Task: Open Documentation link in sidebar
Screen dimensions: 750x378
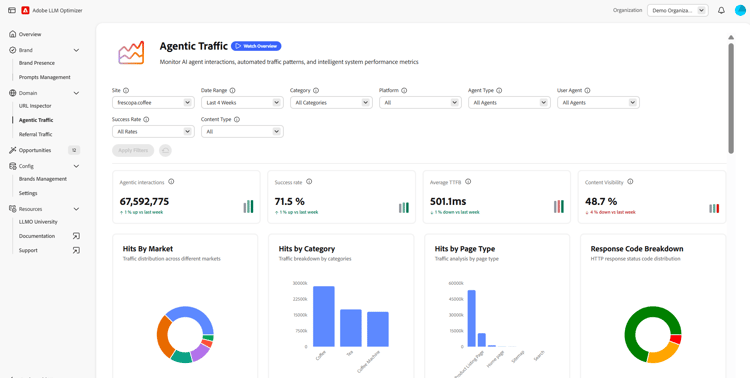Action: point(37,236)
